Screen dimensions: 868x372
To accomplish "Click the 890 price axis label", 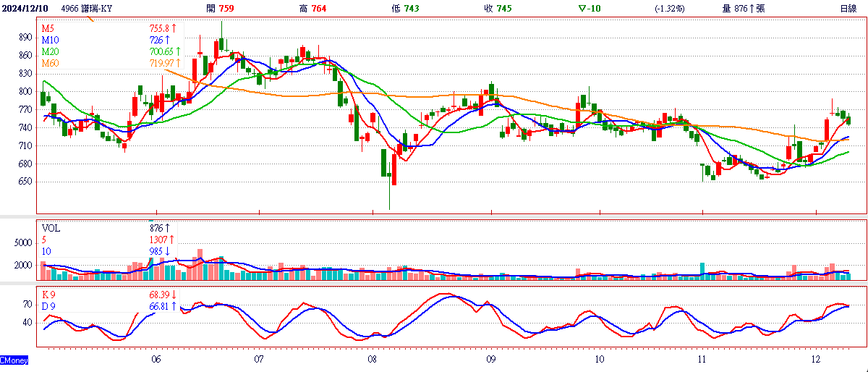I will 26,37.
